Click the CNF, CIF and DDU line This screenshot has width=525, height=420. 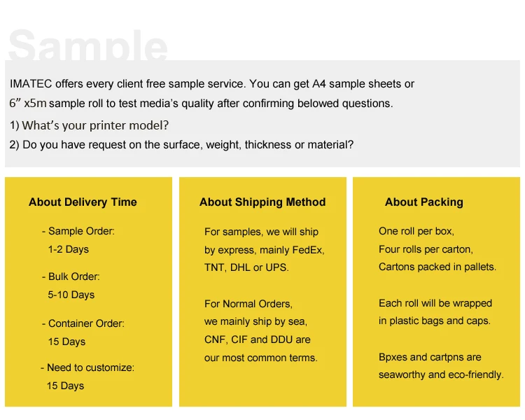[258, 339]
